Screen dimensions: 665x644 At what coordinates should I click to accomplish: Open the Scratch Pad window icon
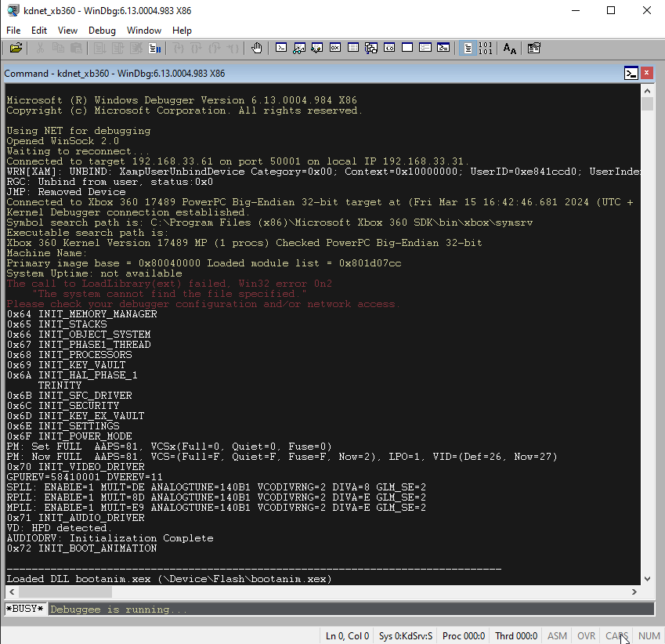(x=407, y=48)
